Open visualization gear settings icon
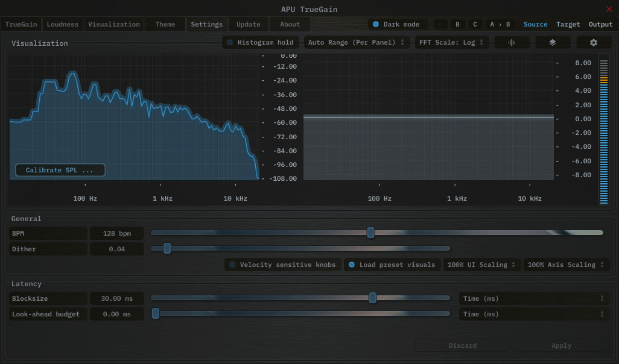This screenshot has width=619, height=364. pos(594,43)
